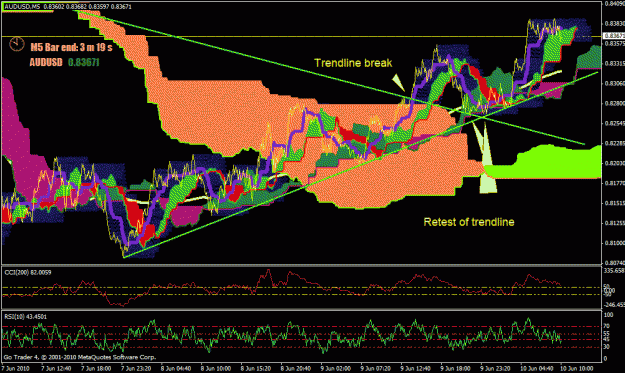
Task: Click the 'M5 Bar end: 3 m 19 s' countdown
Action: 71,48
